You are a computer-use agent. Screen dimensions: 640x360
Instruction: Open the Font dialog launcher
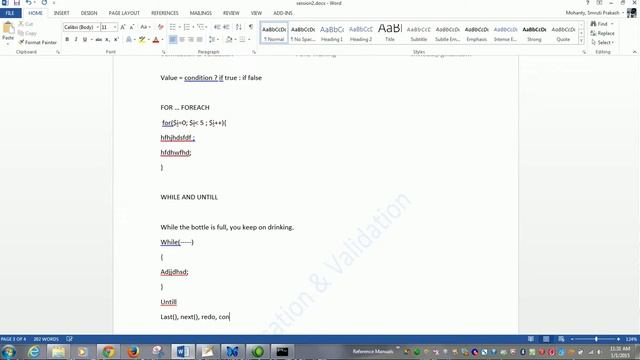[x=164, y=52]
